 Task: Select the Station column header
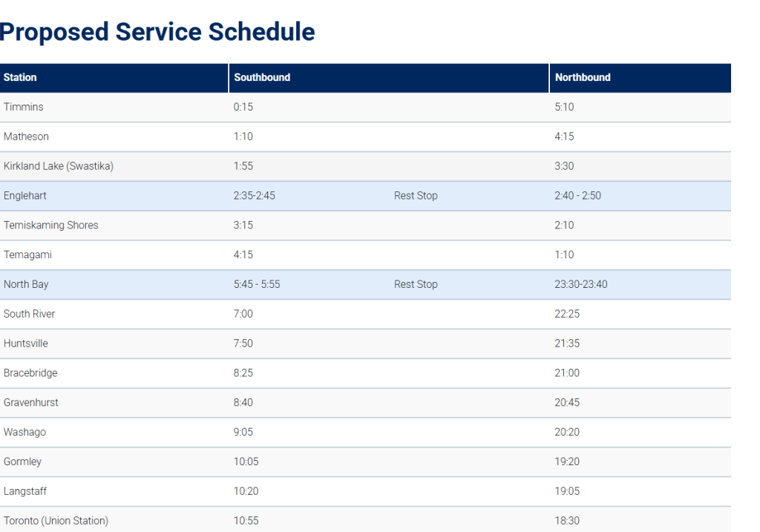point(20,77)
